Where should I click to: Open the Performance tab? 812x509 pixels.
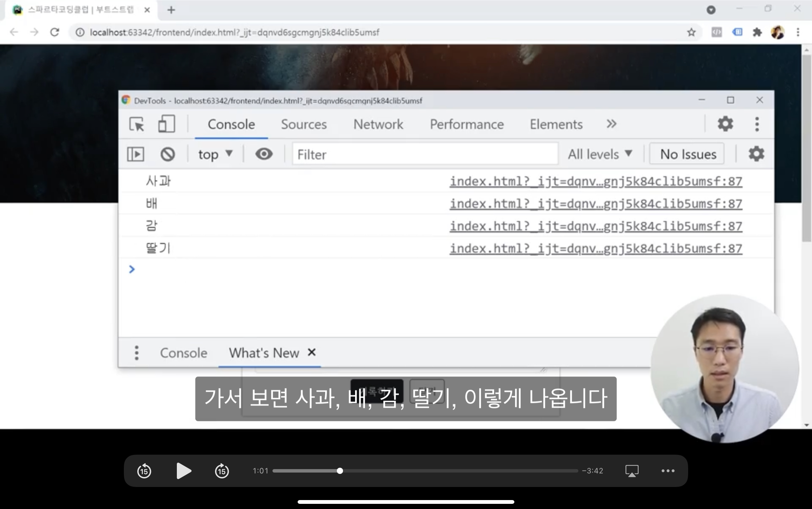467,124
